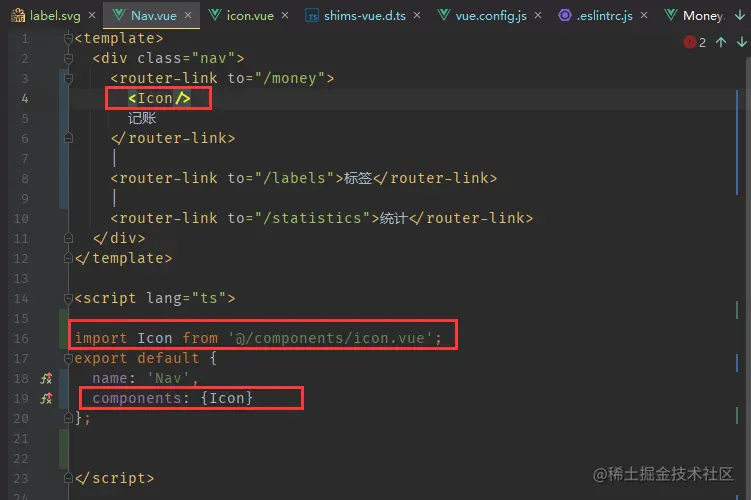Click fold end marker at closing template
This screenshot has width=751, height=500.
68,258
